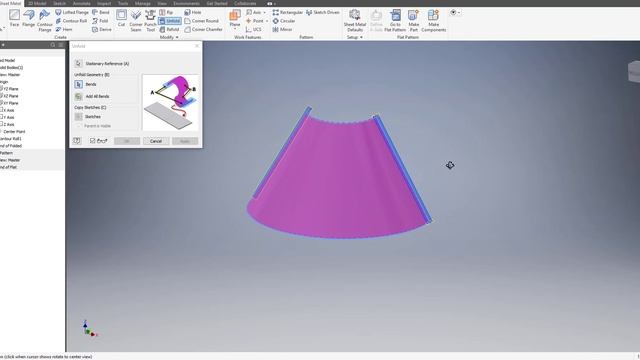Activate the Punch Tool

tap(150, 20)
